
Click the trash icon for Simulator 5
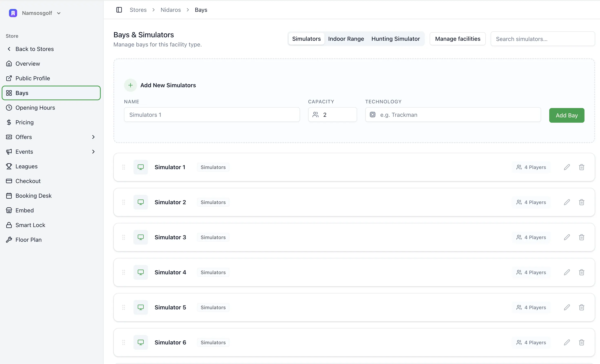pyautogui.click(x=581, y=307)
